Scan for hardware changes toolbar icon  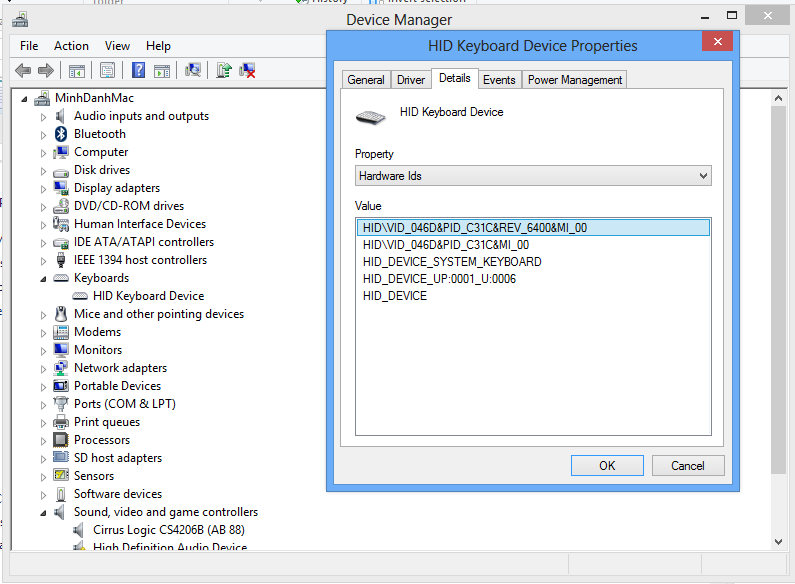click(x=193, y=70)
